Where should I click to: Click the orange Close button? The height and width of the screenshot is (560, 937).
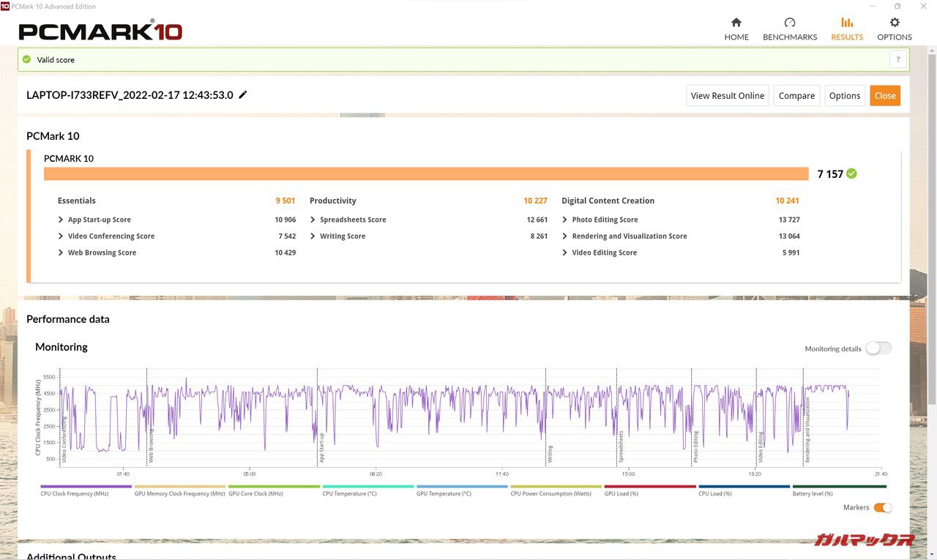pos(885,96)
